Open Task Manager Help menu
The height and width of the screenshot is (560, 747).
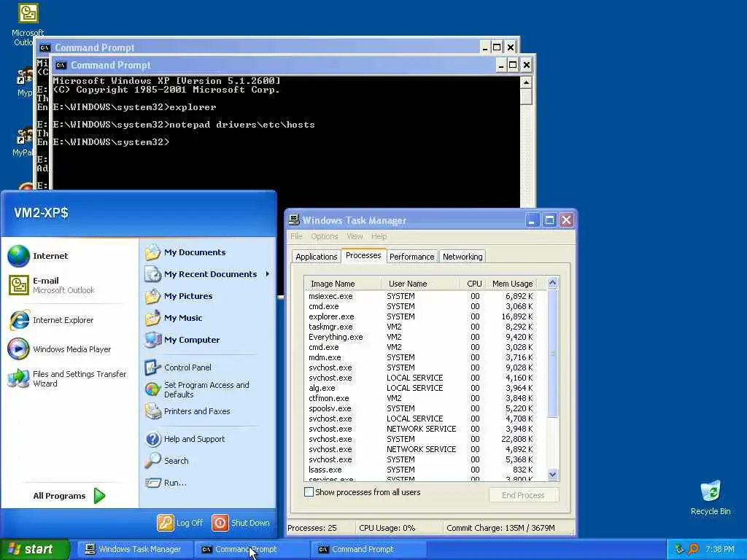pyautogui.click(x=379, y=236)
